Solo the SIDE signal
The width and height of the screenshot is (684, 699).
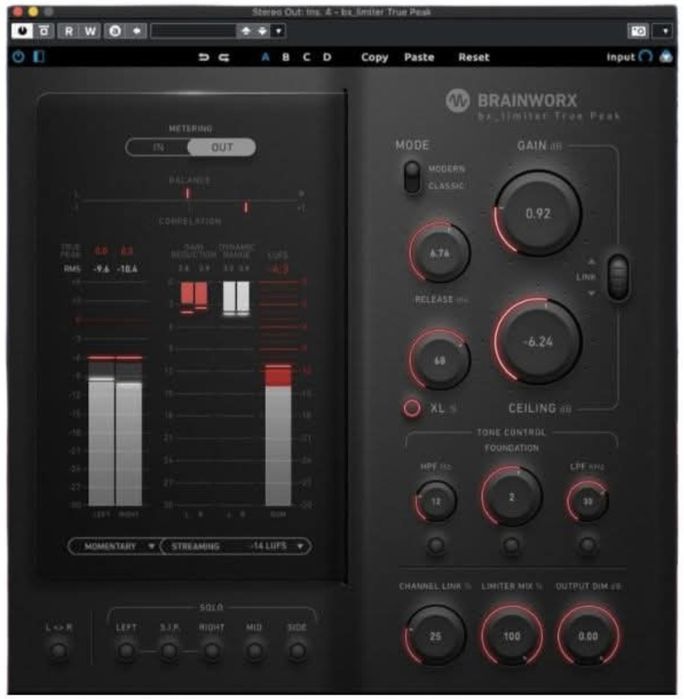(x=297, y=650)
